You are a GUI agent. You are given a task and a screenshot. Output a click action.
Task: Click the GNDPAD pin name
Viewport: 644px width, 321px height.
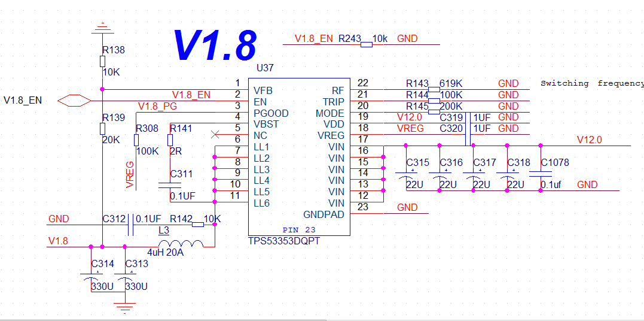pos(324,214)
